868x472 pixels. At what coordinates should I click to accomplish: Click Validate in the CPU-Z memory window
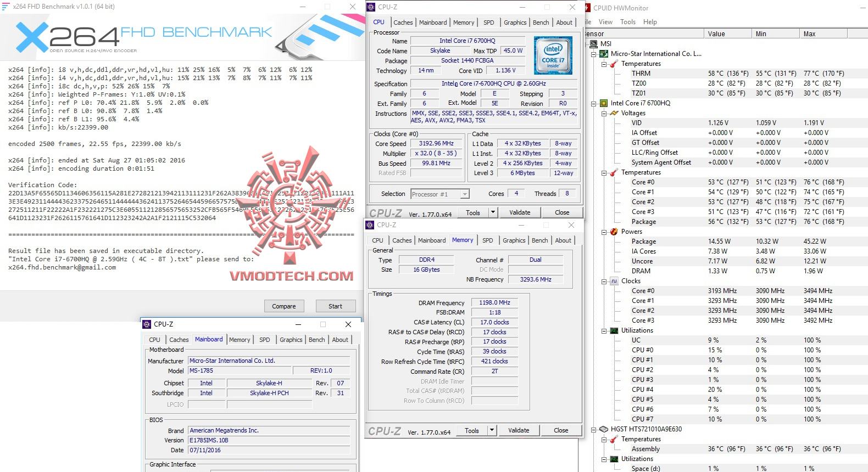point(519,430)
